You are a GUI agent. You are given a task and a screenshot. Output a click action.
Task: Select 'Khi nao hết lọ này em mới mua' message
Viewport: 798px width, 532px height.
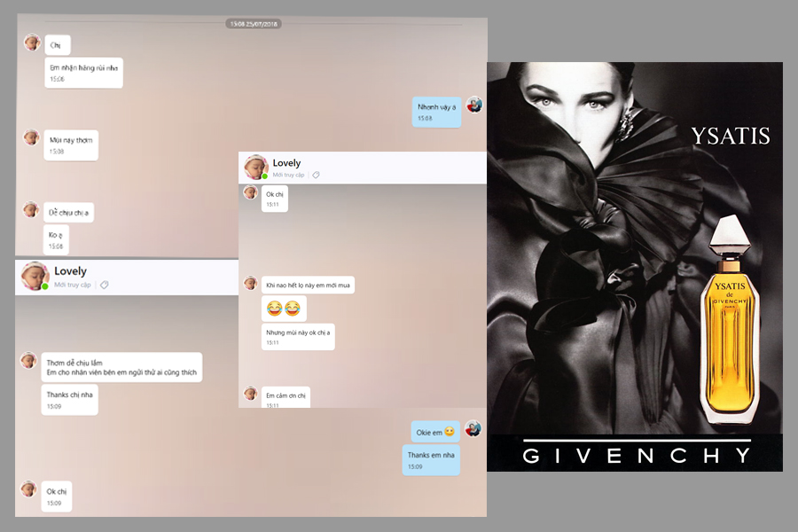click(x=308, y=286)
